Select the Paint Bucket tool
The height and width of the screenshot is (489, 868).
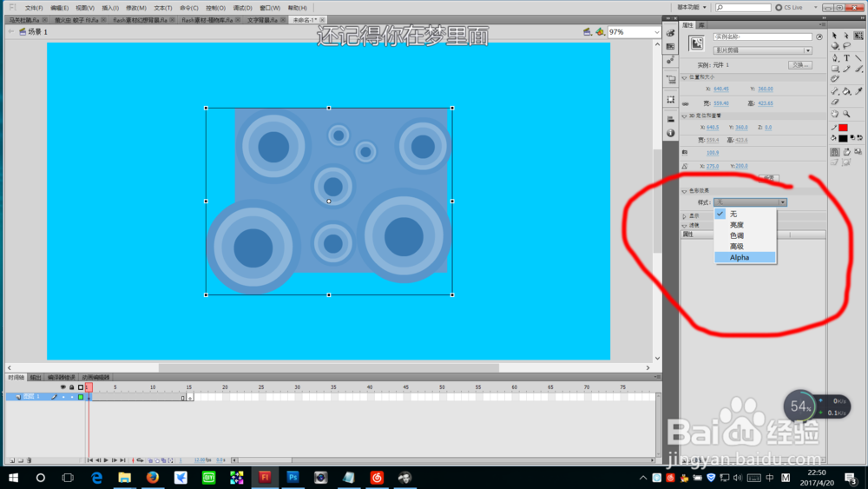[846, 91]
